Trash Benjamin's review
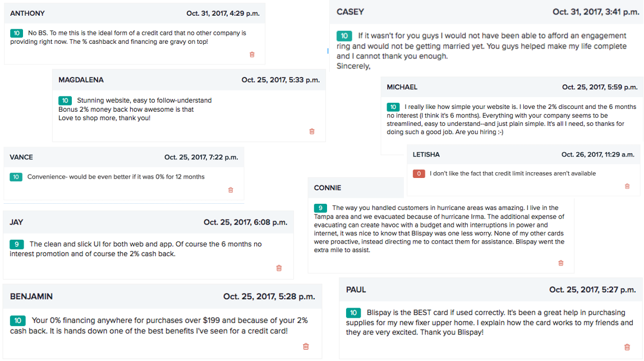The height and width of the screenshot is (361, 644). pos(306,346)
